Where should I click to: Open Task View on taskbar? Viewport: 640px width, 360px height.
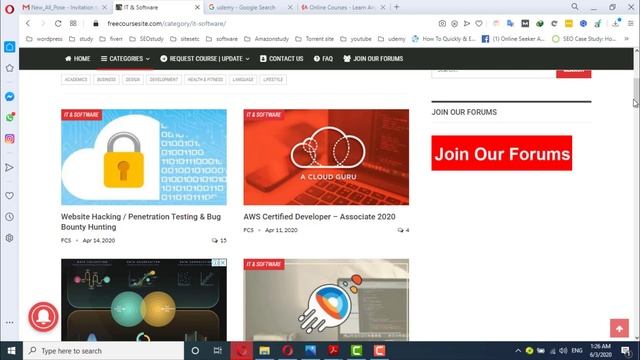click(218, 351)
